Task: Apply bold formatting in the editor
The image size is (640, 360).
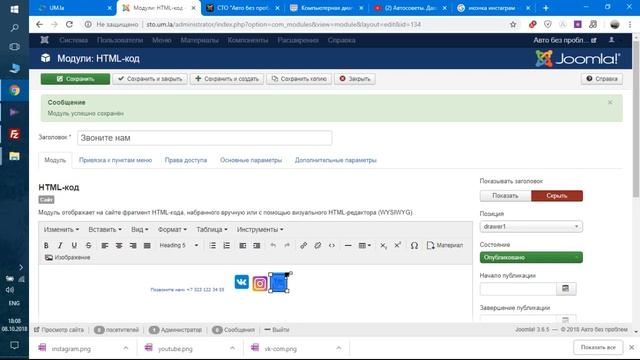Action: 46,245
